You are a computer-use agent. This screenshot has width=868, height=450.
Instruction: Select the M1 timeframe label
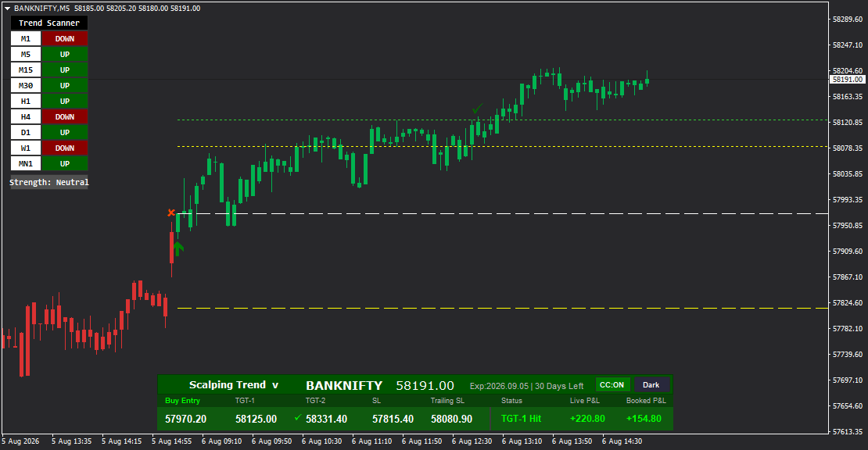[x=26, y=39]
